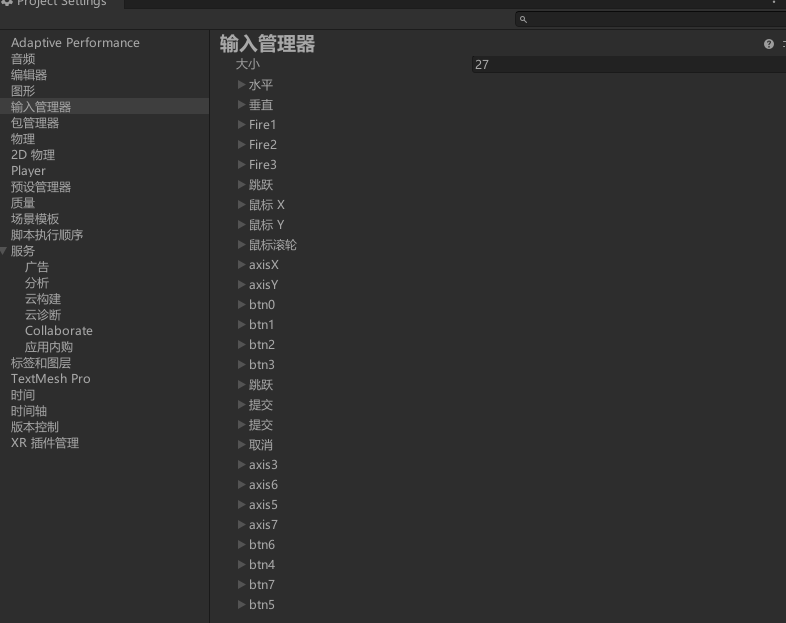Select the 时间轴 settings category
This screenshot has width=786, height=623.
pos(29,411)
